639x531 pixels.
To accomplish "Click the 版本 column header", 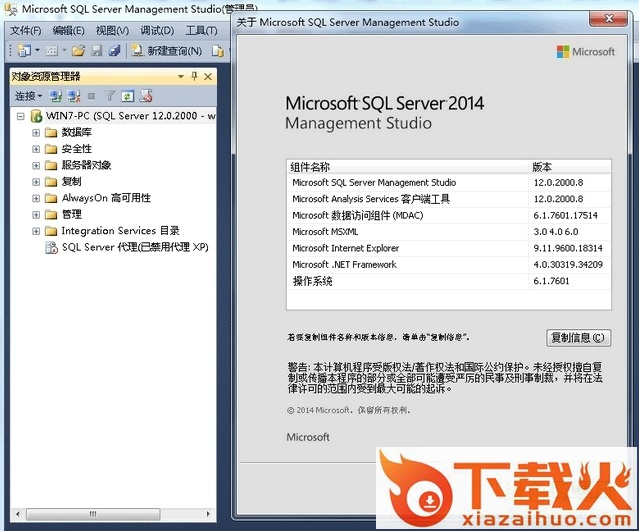I will coord(570,167).
